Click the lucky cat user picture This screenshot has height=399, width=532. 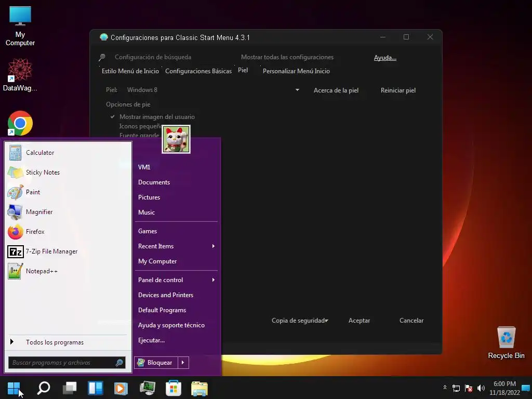point(176,139)
